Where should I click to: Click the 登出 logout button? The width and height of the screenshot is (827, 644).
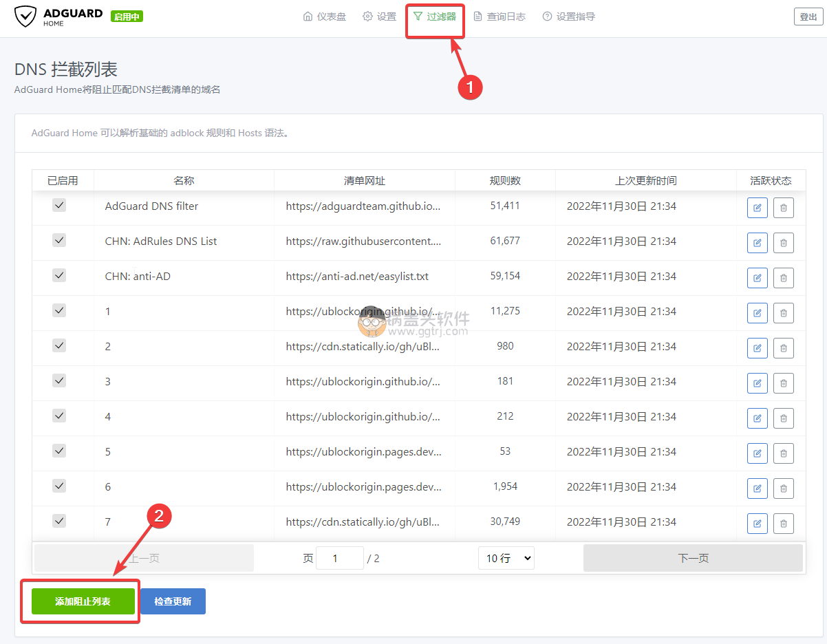click(x=808, y=17)
